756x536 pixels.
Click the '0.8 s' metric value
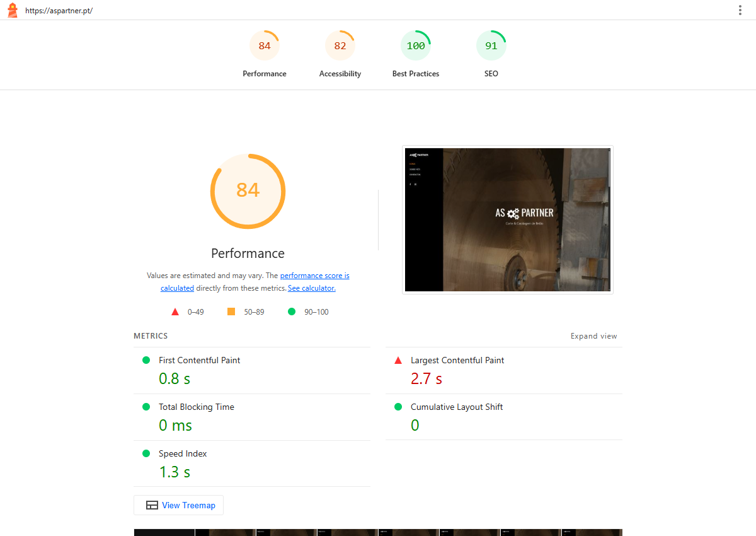(x=175, y=378)
